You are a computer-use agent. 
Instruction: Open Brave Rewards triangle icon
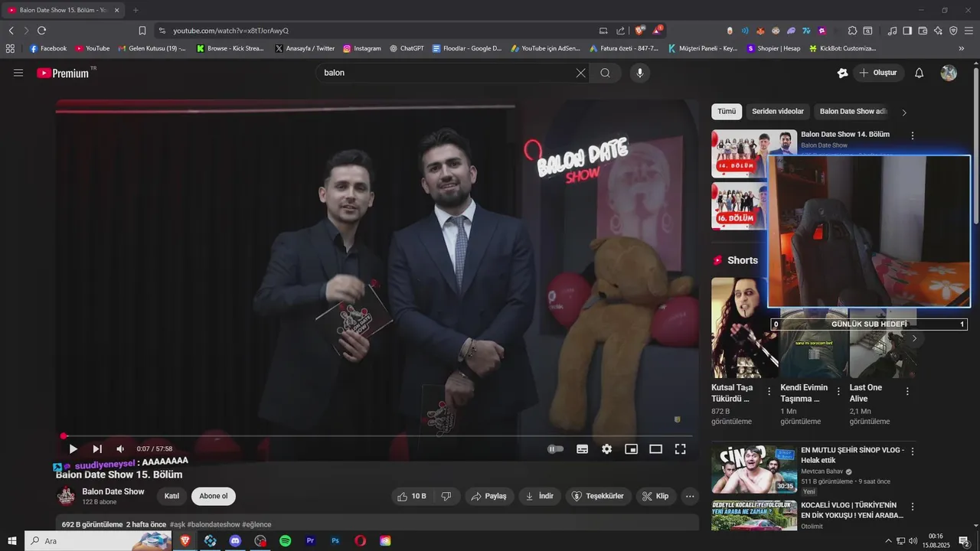(x=658, y=31)
